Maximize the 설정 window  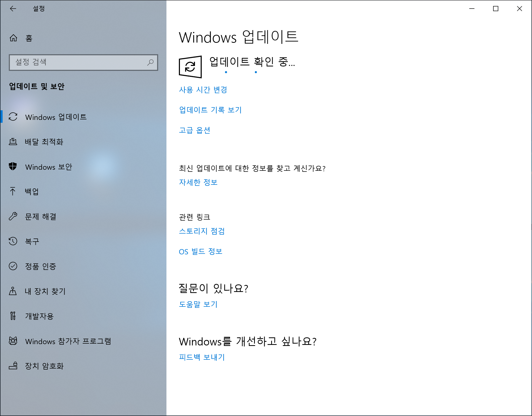coord(496,9)
